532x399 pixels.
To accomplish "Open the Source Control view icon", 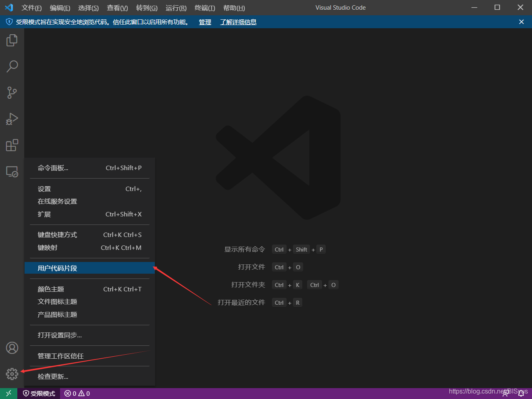I will pos(12,93).
